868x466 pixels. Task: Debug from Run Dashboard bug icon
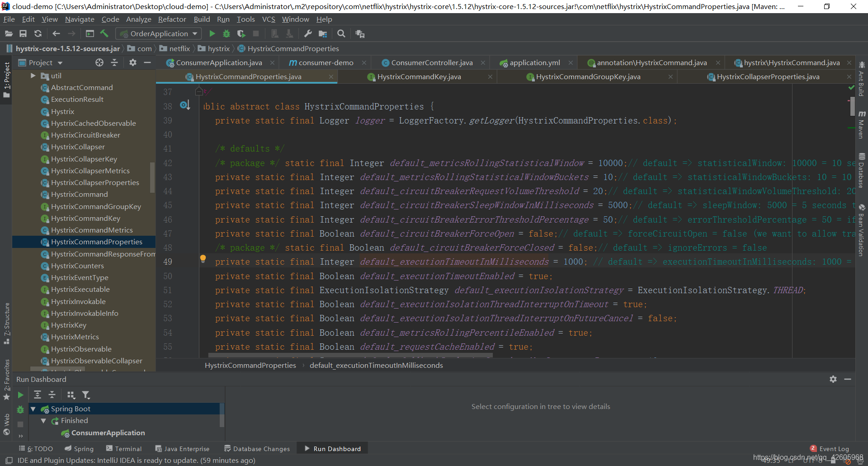(x=20, y=409)
